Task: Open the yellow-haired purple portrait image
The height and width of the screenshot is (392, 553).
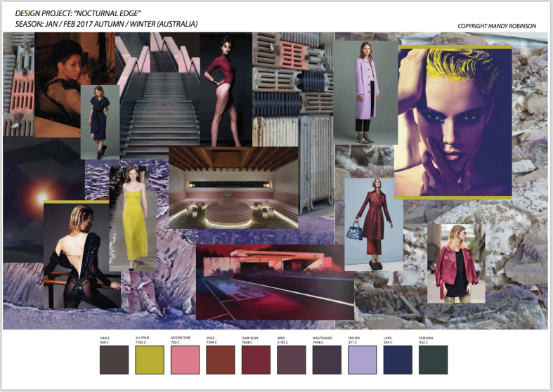Action: 453,122
